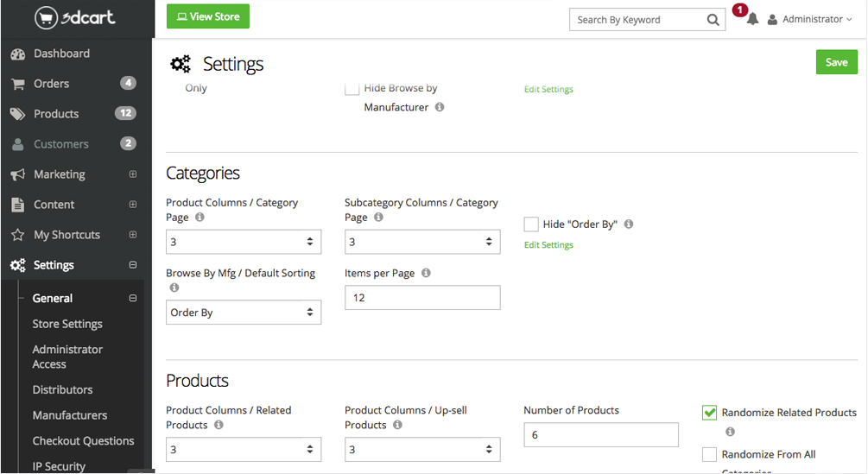Open the Administrator account dropdown

point(809,19)
